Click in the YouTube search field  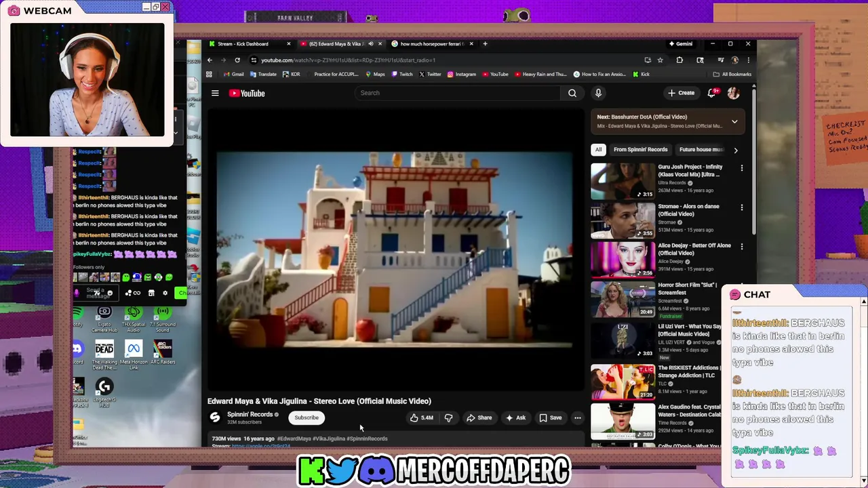click(x=458, y=93)
